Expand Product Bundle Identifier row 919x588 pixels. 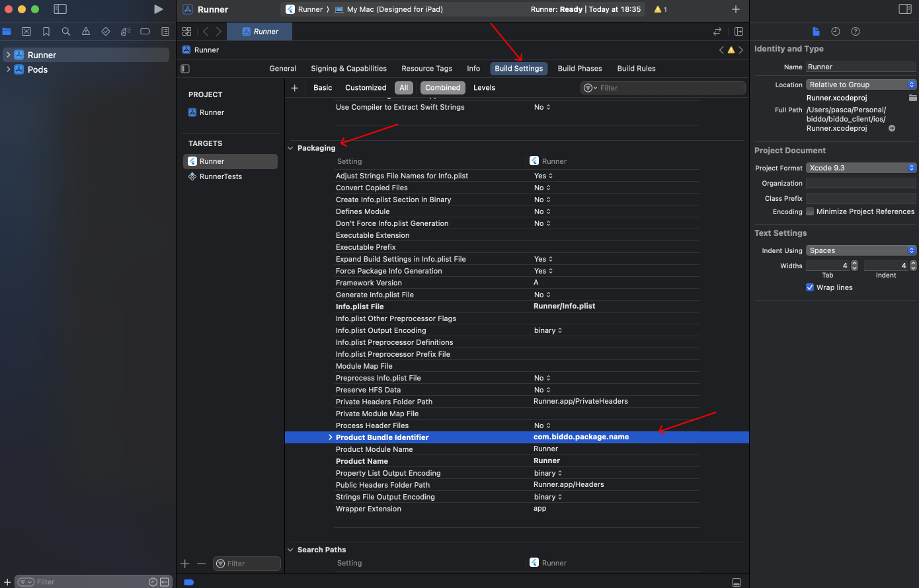tap(331, 437)
